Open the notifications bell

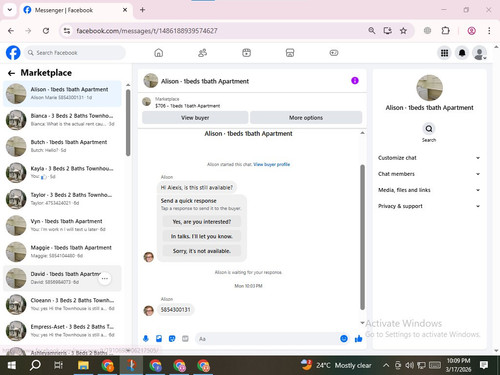point(462,53)
